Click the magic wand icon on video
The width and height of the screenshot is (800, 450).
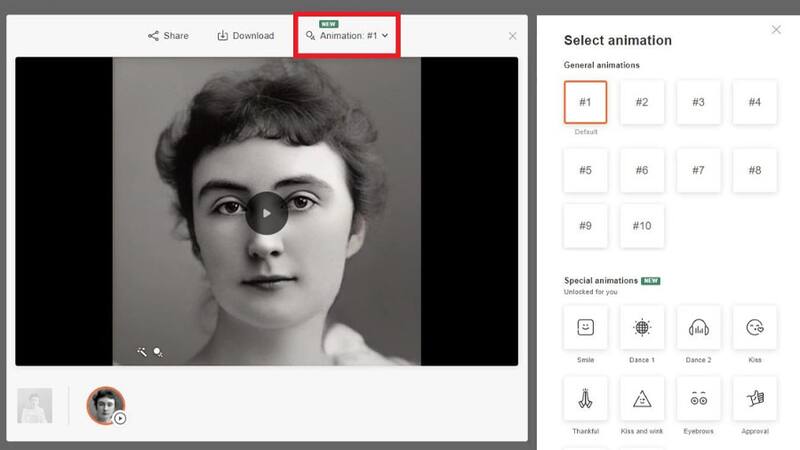pyautogui.click(x=143, y=351)
